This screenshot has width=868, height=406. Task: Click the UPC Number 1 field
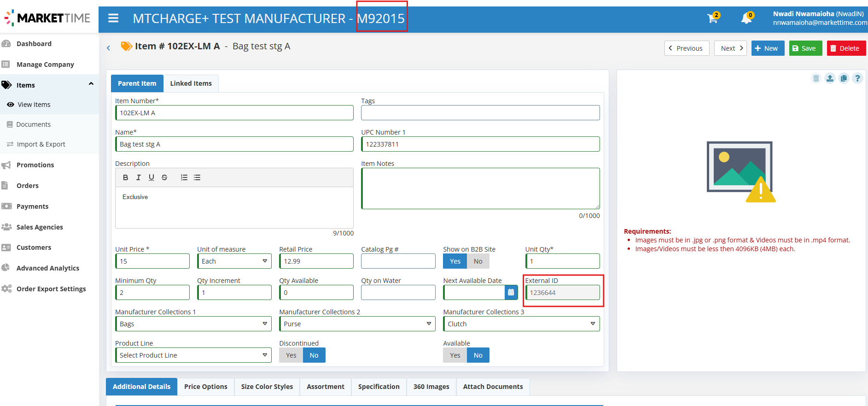(x=480, y=144)
